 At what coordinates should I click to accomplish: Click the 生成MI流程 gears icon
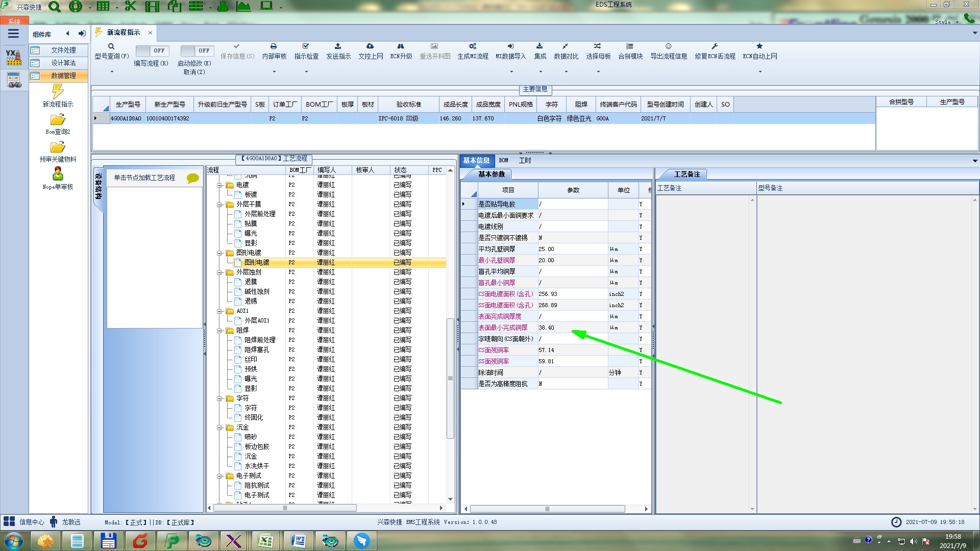[473, 46]
